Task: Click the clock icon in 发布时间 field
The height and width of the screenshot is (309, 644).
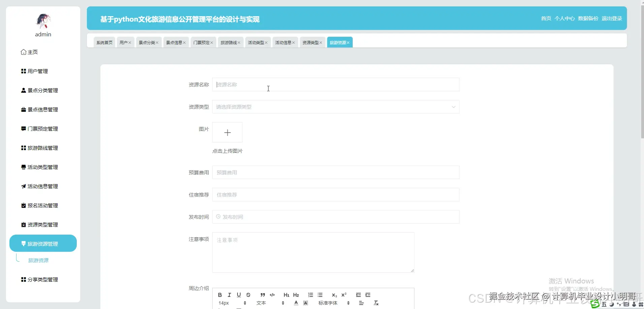Action: click(218, 216)
